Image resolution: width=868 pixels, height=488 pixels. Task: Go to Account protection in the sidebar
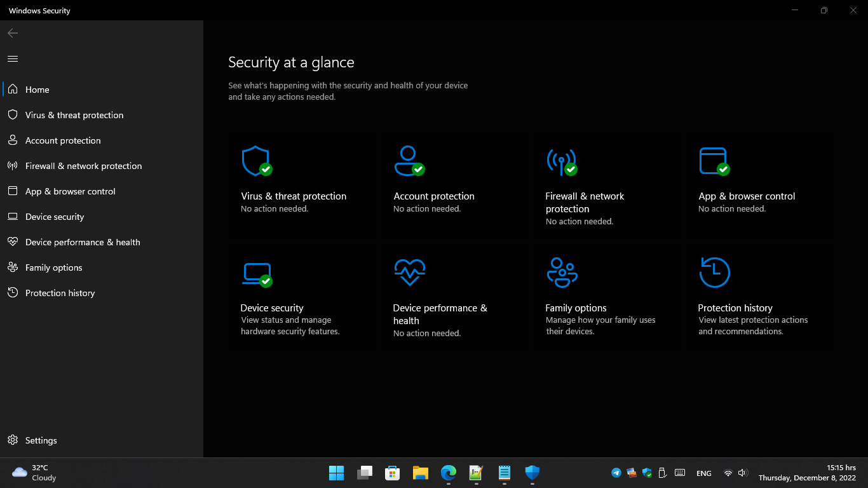[x=102, y=140]
